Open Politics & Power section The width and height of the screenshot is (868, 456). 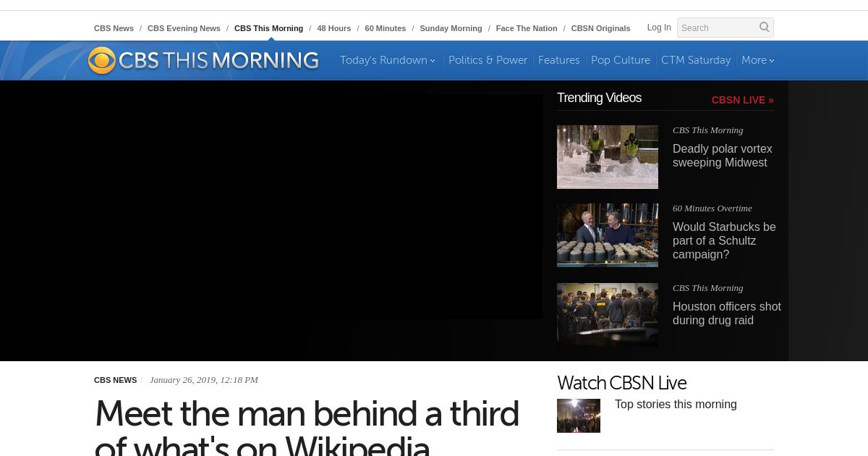pyautogui.click(x=488, y=60)
